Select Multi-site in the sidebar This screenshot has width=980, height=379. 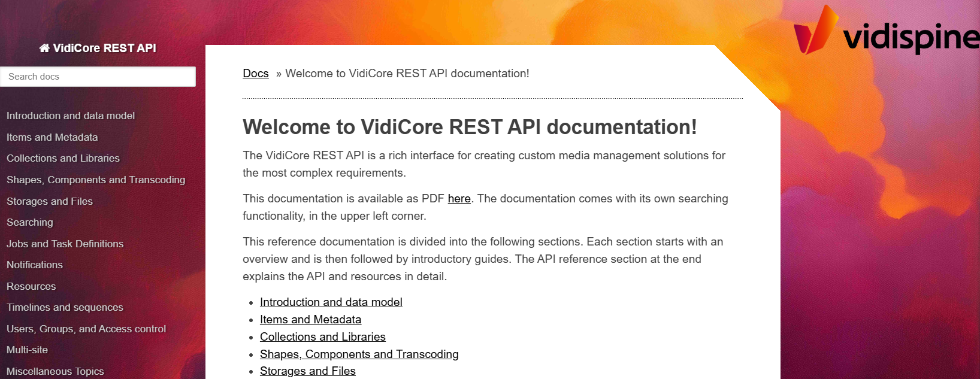click(27, 350)
